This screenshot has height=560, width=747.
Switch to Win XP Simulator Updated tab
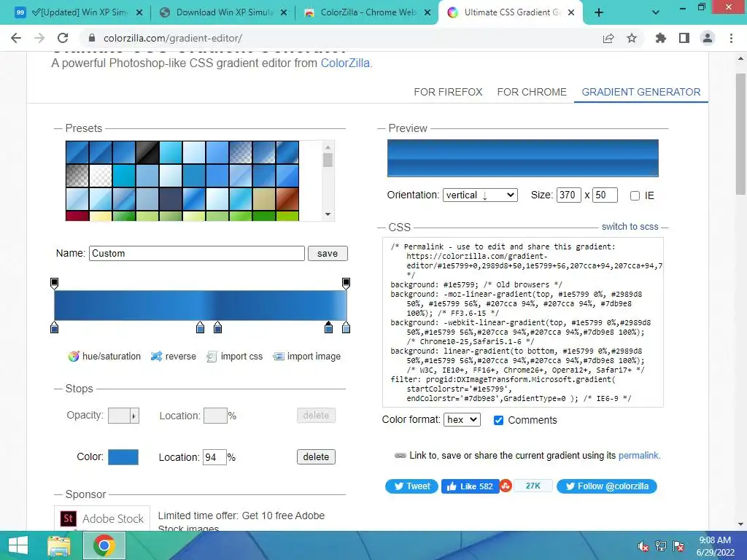tap(79, 13)
